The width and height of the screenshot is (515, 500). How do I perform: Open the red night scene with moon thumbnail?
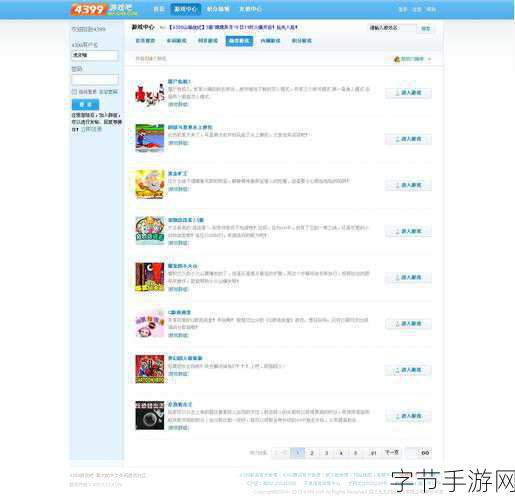150,277
